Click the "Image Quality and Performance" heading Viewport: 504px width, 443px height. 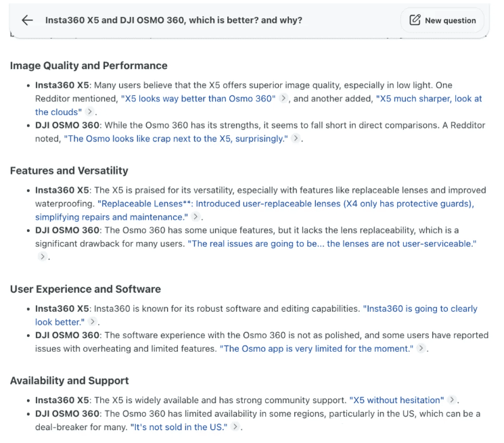coord(89,66)
